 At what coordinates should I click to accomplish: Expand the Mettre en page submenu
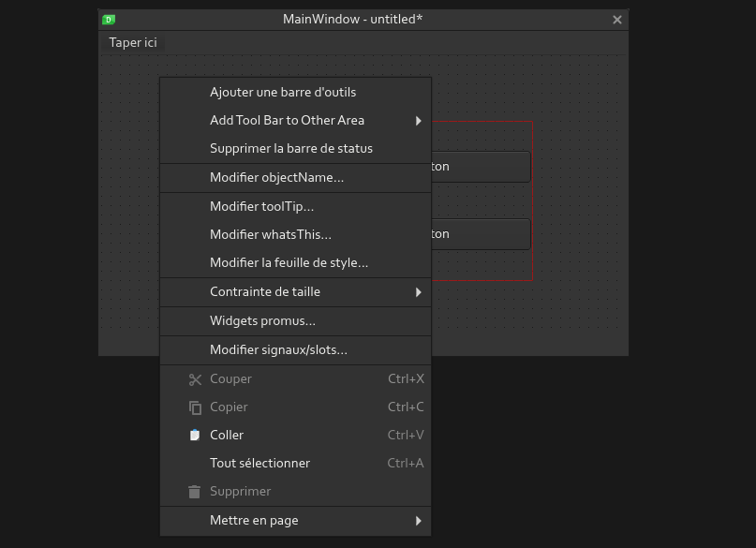[419, 520]
